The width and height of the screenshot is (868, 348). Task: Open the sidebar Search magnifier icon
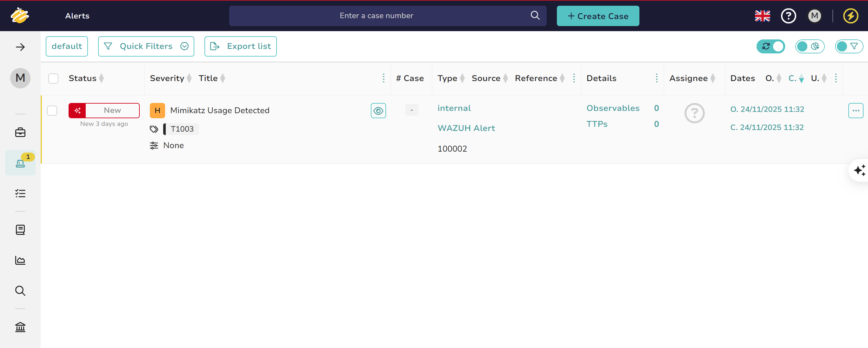[20, 290]
